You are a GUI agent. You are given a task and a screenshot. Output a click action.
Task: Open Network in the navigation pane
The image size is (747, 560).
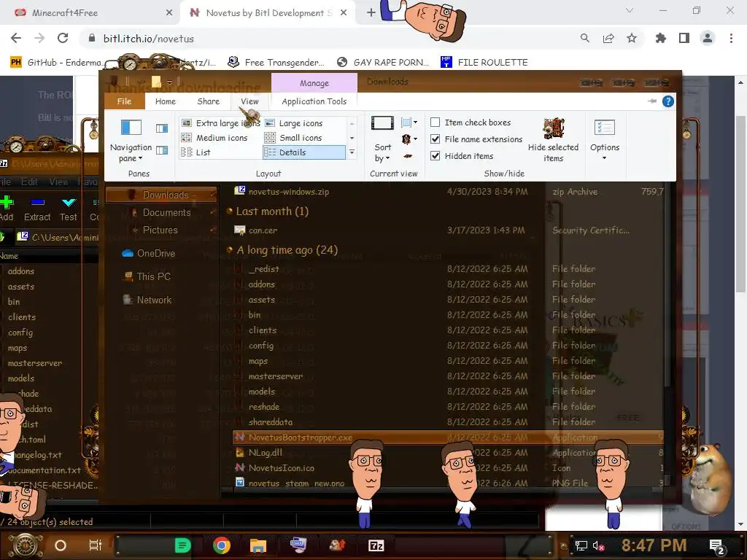click(147, 300)
